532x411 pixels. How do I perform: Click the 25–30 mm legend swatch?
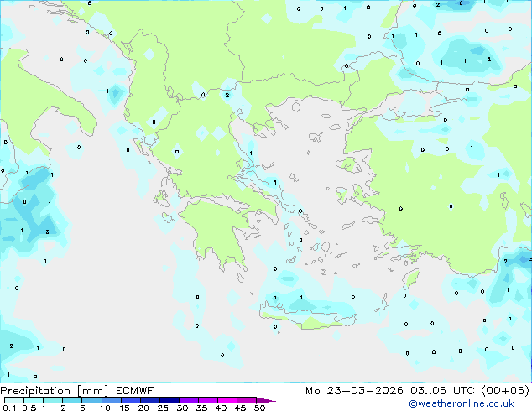(x=169, y=400)
